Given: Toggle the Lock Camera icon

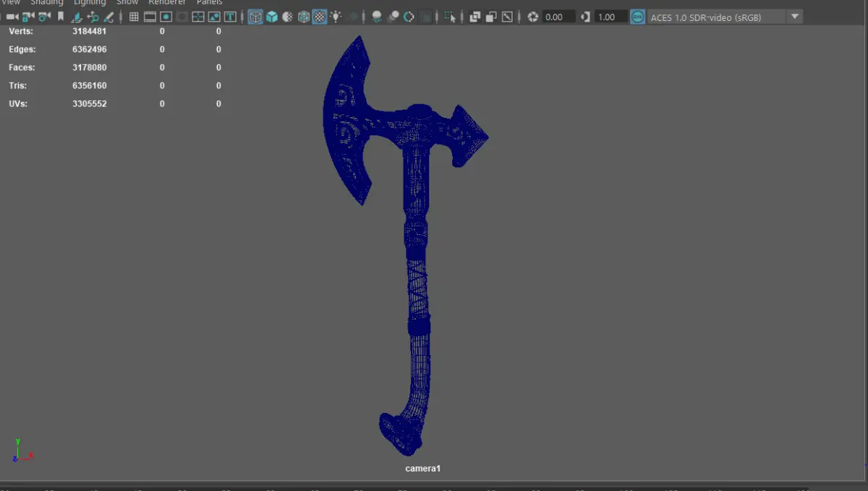Looking at the screenshot, I should pyautogui.click(x=28, y=17).
